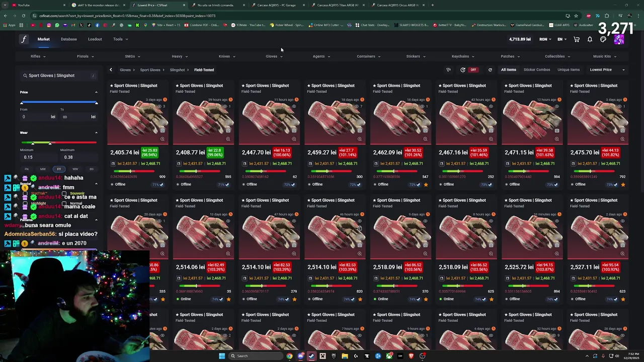The image size is (644, 362).
Task: Expand the Rifles category menu
Action: pos(38,56)
